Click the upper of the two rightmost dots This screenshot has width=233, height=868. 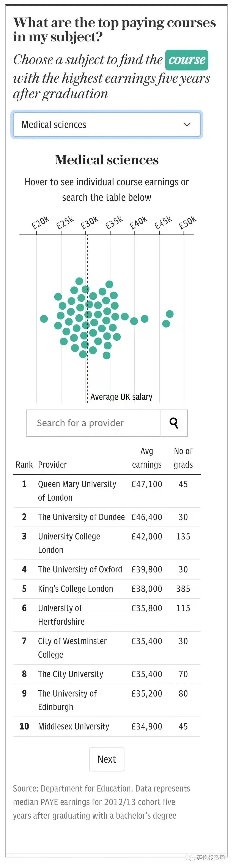(170, 314)
